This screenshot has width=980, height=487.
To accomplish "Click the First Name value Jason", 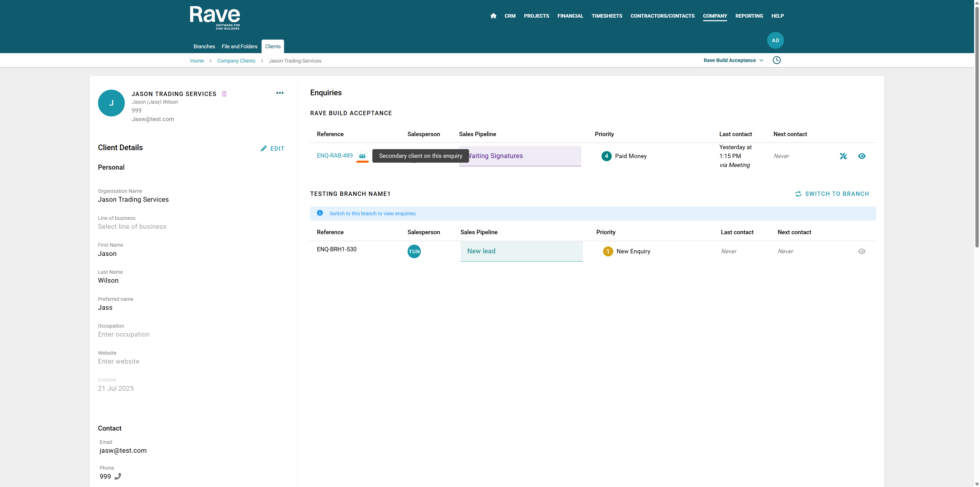I will 107,254.
